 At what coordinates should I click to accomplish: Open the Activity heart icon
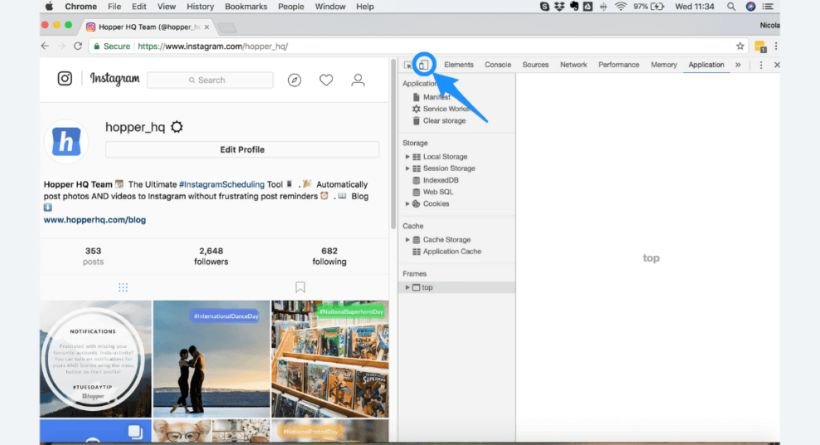pos(326,80)
